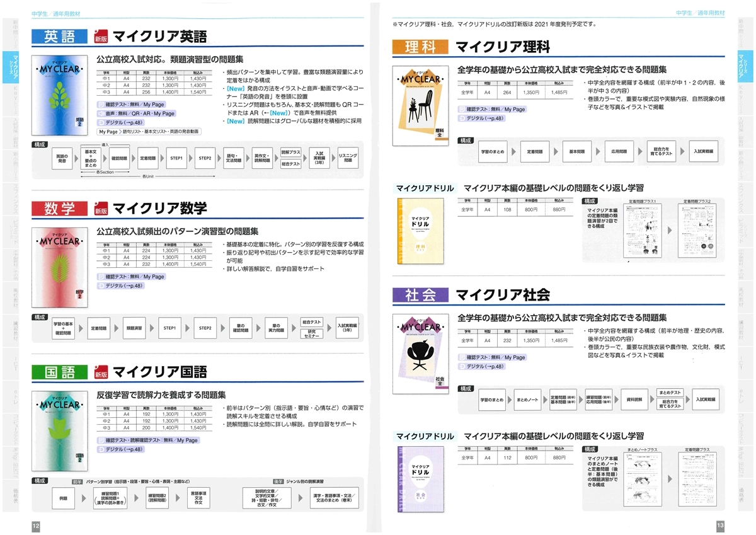Image resolution: width=756 pixels, height=535 pixels.
Task: Select the blue 英語 subject label
Action: [x=60, y=36]
